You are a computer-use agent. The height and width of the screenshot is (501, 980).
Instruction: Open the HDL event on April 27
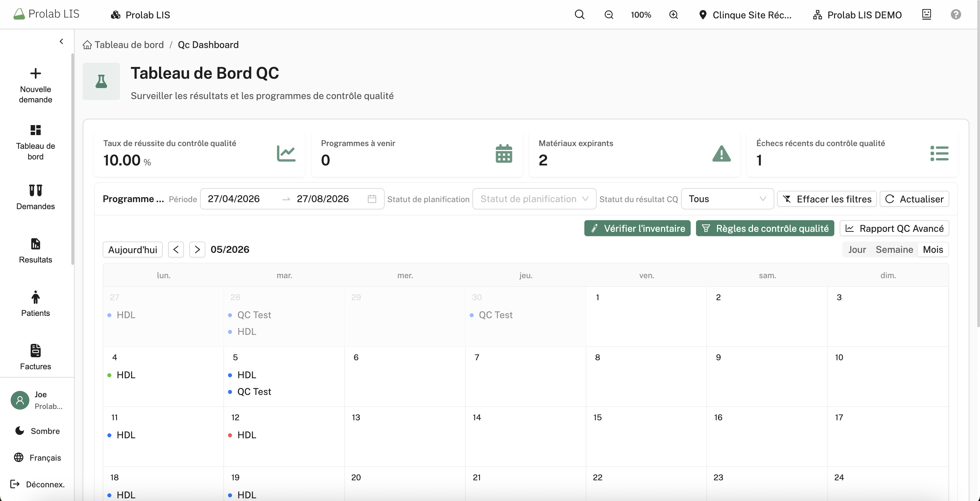(126, 315)
